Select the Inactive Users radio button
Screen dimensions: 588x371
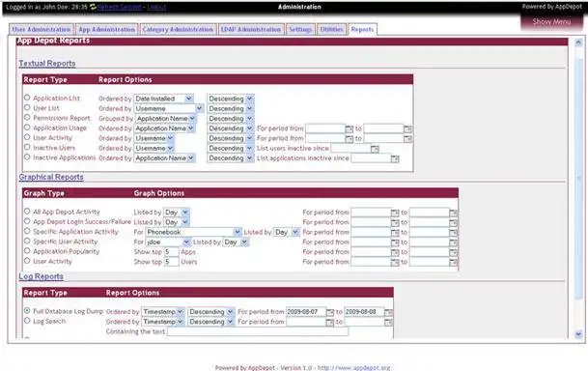27,148
